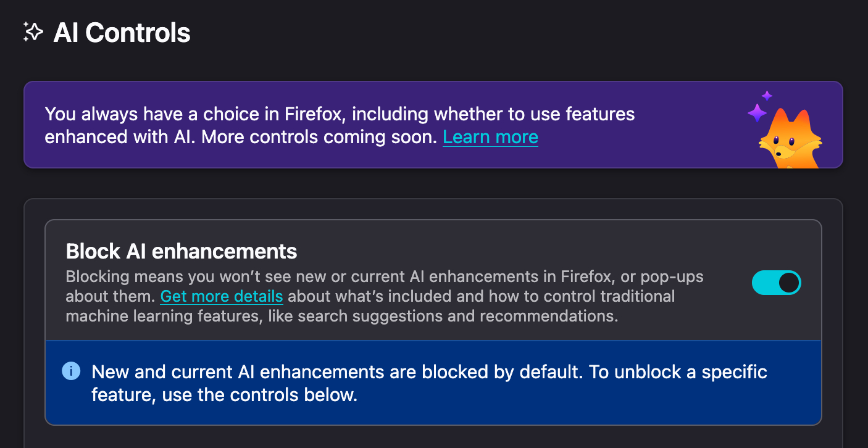Image resolution: width=868 pixels, height=448 pixels.
Task: Open the Get more details link
Action: pyautogui.click(x=222, y=296)
